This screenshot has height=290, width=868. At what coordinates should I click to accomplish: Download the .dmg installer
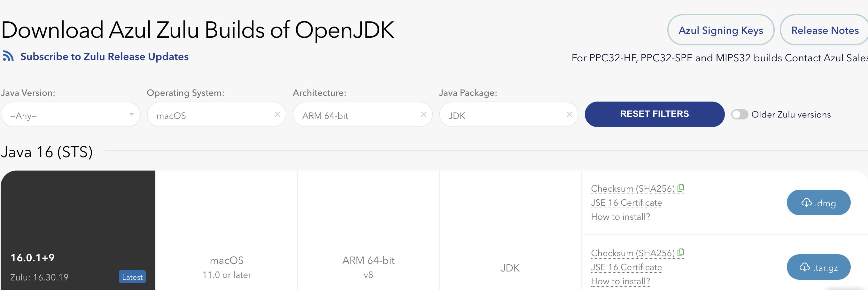pos(818,202)
